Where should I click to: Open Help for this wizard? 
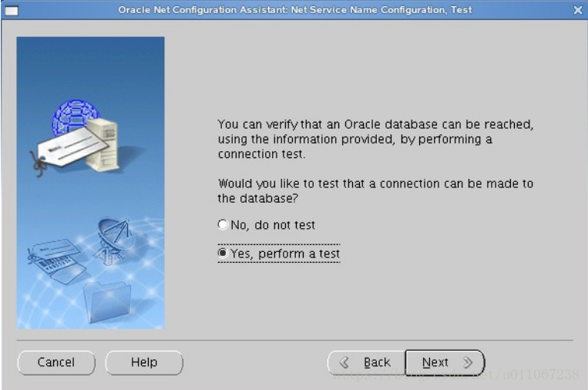(144, 362)
